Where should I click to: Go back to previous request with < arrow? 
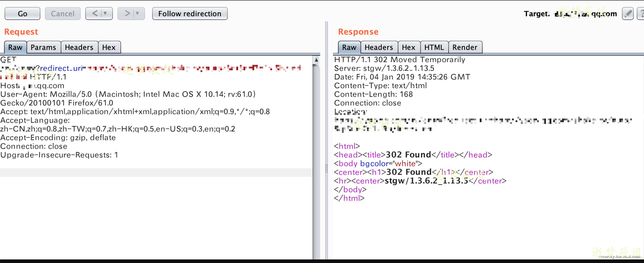95,13
